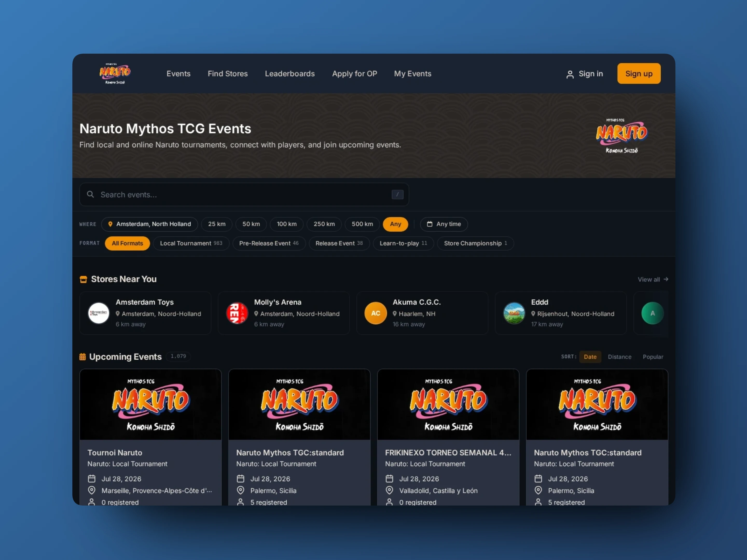747x560 pixels.
Task: Select the Any distance filter
Action: (396, 224)
